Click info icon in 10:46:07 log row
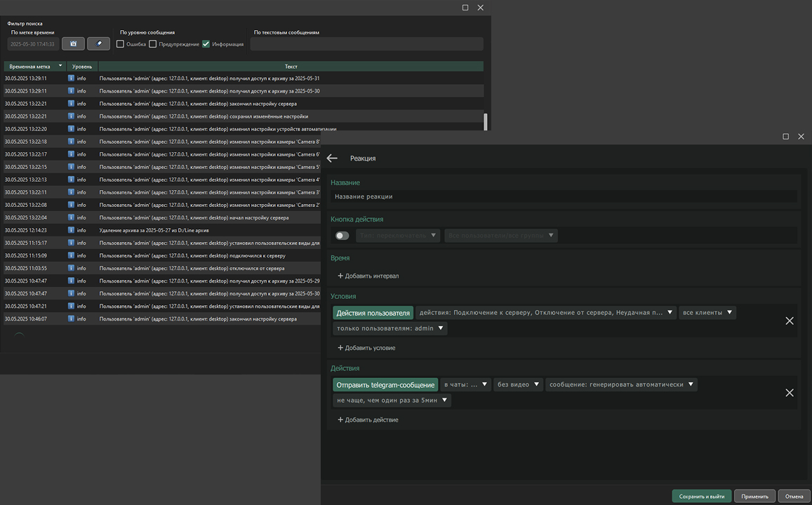Screen dimensions: 812x505 72,318
